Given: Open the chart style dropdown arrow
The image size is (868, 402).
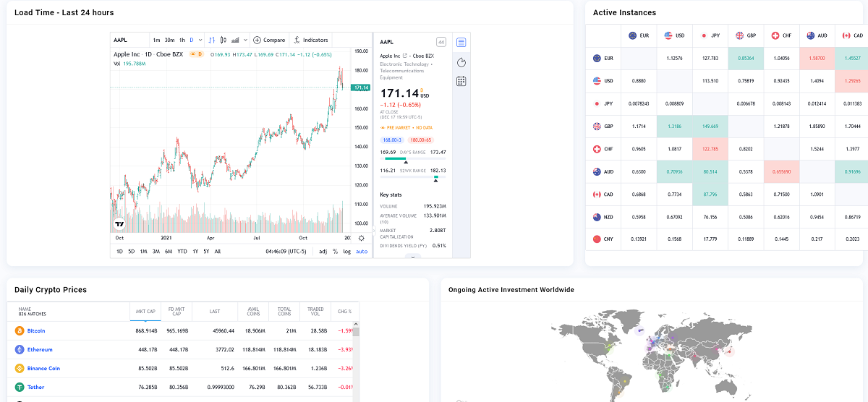Looking at the screenshot, I should pyautogui.click(x=245, y=40).
